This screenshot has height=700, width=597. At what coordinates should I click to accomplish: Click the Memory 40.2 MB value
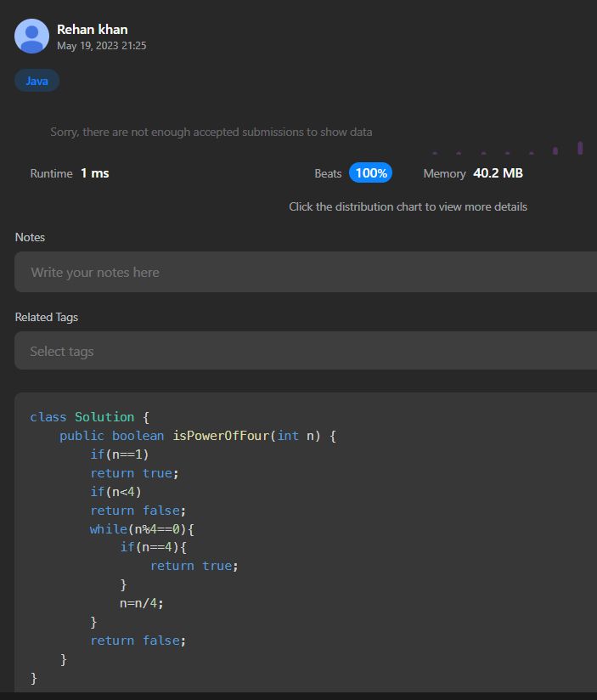tap(498, 173)
